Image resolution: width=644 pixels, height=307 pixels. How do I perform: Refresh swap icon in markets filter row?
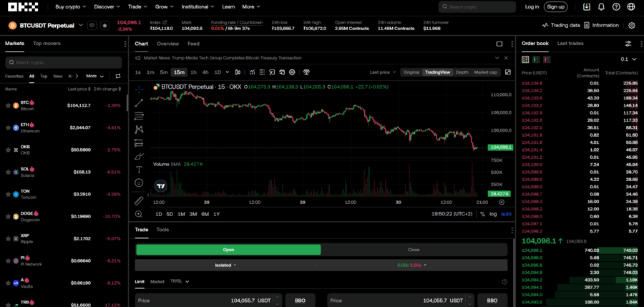tap(118, 76)
